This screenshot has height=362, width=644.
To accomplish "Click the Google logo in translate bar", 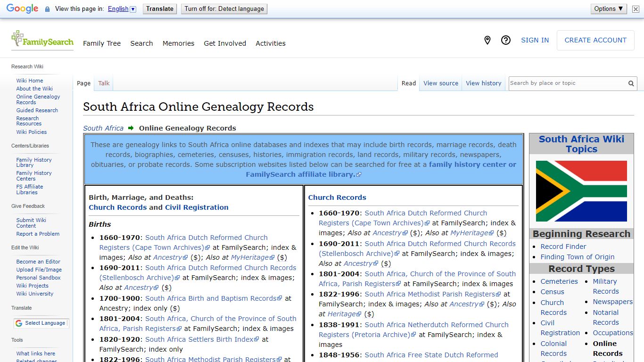I will coord(22,9).
